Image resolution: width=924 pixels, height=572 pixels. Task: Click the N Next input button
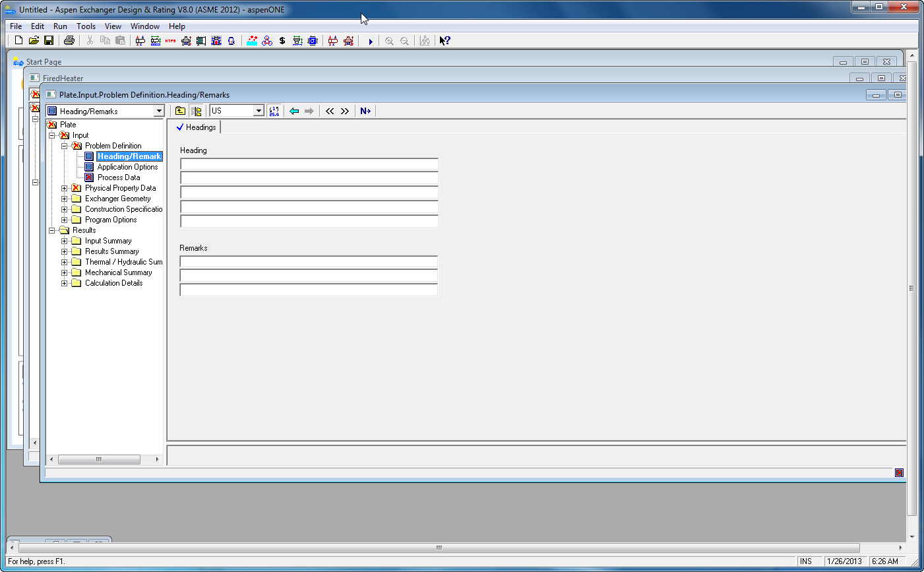pyautogui.click(x=365, y=111)
